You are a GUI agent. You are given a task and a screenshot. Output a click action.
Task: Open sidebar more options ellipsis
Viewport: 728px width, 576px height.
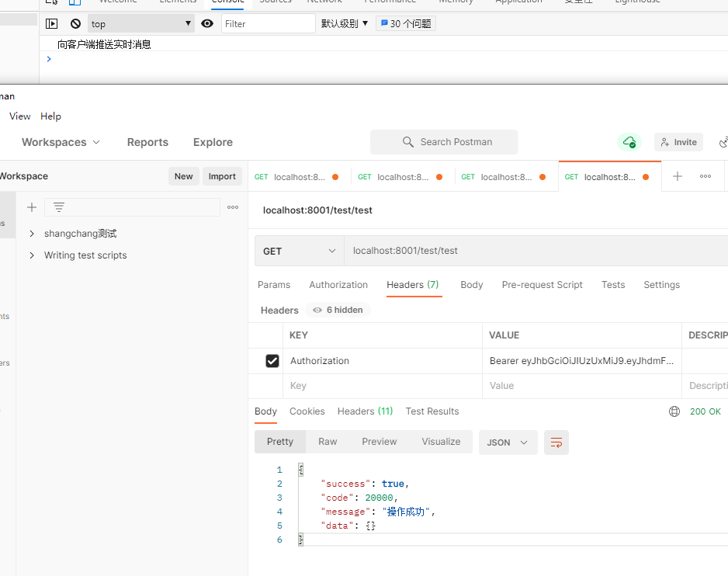[x=233, y=207]
